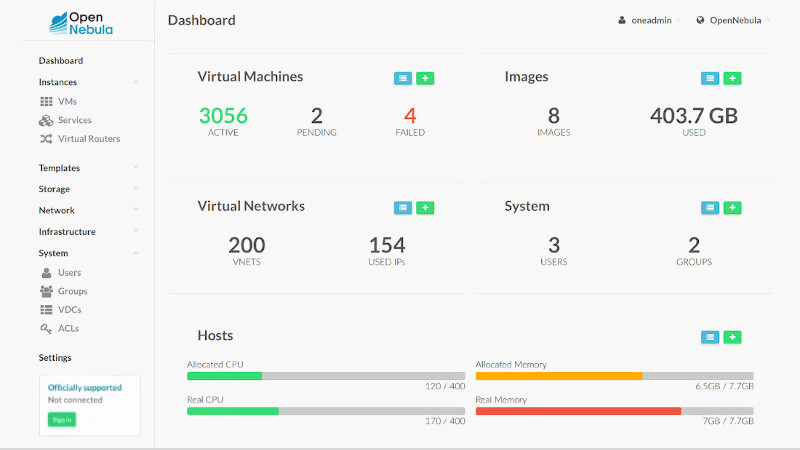Open VMs under Instances
800x450 pixels.
coord(67,102)
